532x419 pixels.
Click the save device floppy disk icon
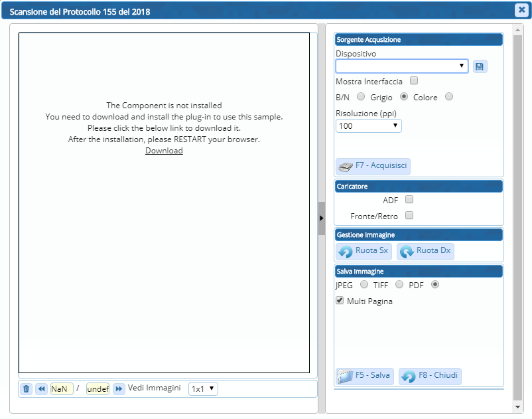[480, 66]
